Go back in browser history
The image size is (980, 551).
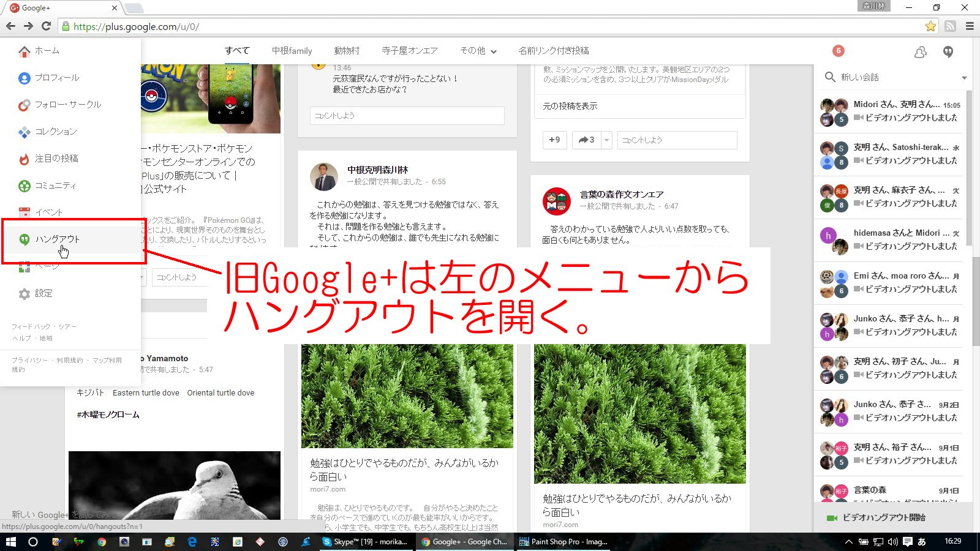tap(10, 26)
